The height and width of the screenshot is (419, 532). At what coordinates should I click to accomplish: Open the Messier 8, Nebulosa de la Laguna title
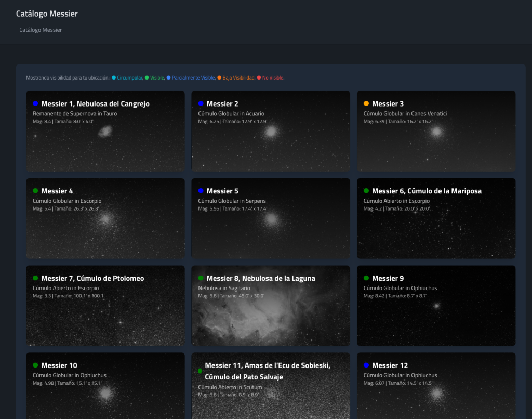click(x=261, y=279)
